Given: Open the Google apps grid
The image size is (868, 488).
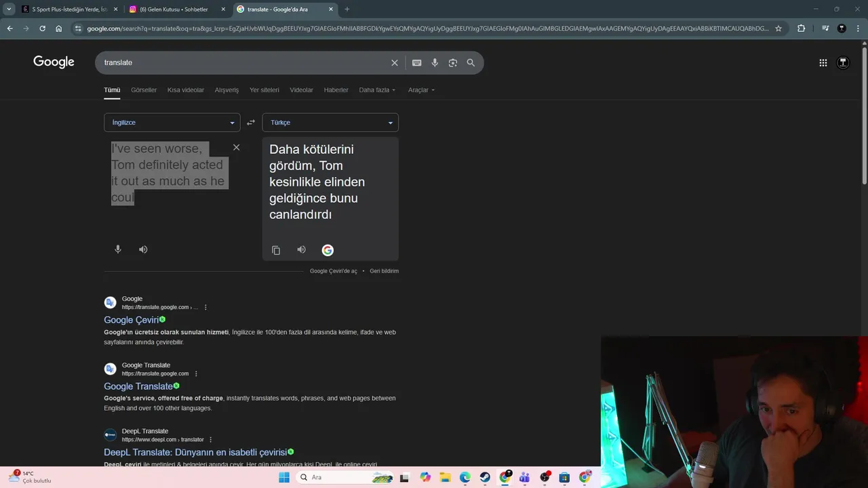Looking at the screenshot, I should (x=823, y=62).
